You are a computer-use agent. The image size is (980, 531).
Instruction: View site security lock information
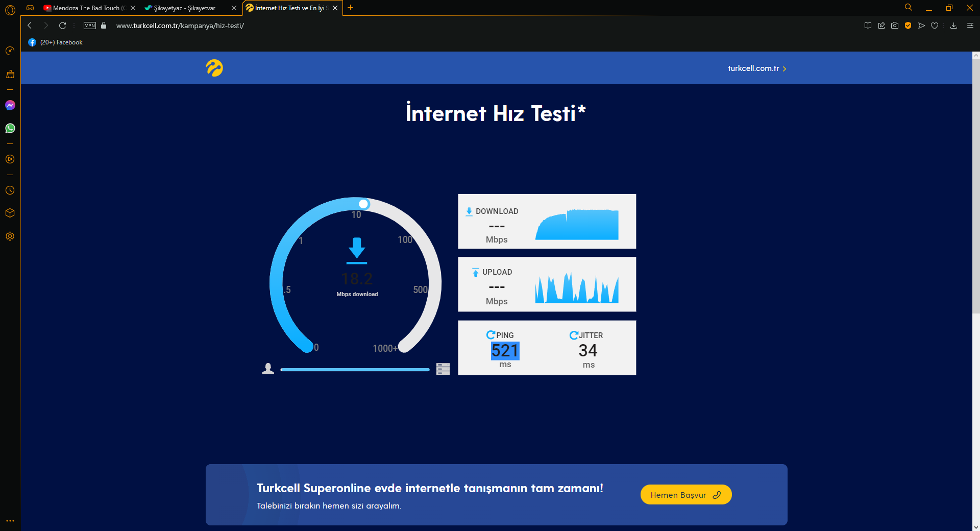point(104,26)
